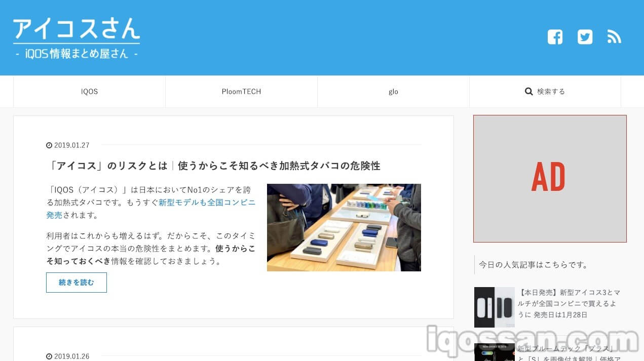Screen dimensions: 644x361
Task: Click the iQOS情報まとめ屋さん tagline
Action: pyautogui.click(x=77, y=53)
